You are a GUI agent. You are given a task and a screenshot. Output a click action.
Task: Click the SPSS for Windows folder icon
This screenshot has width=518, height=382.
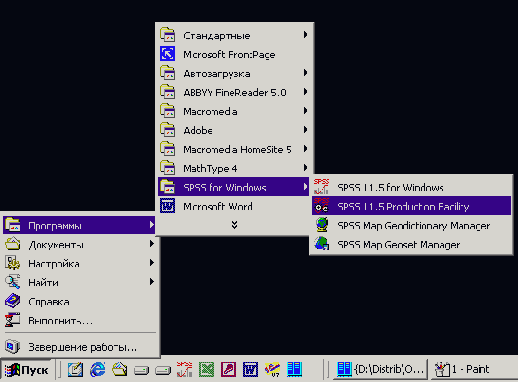pyautogui.click(x=167, y=187)
